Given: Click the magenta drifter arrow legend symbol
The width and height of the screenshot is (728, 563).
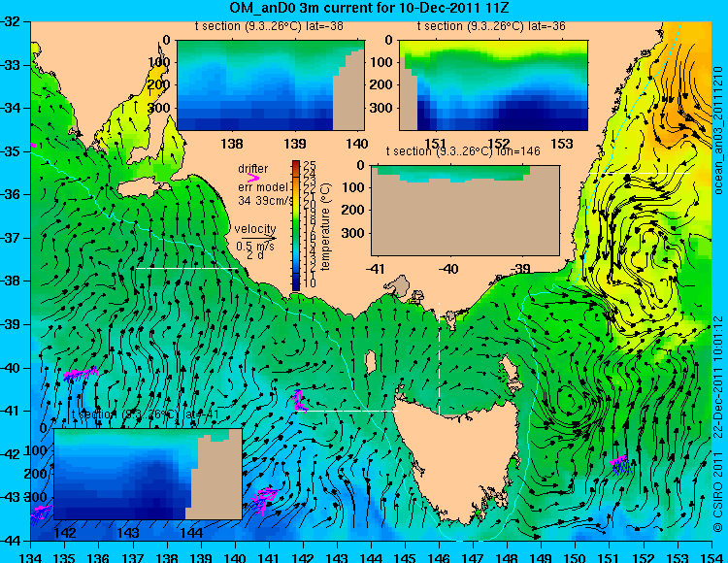Looking at the screenshot, I should pyautogui.click(x=252, y=178).
